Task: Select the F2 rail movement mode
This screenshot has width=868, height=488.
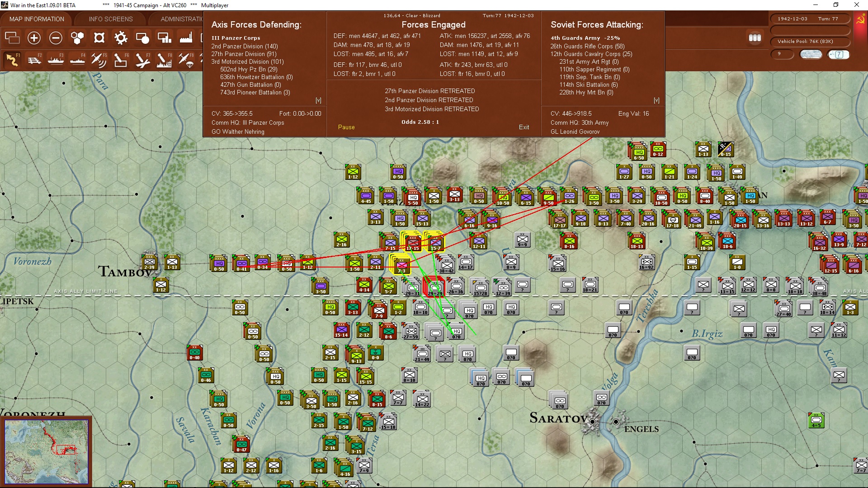Action: [34, 60]
